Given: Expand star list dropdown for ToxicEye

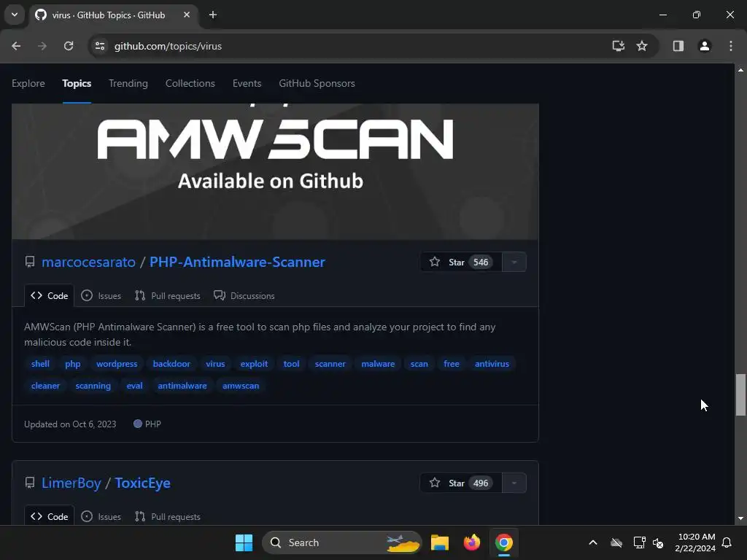Looking at the screenshot, I should point(514,483).
